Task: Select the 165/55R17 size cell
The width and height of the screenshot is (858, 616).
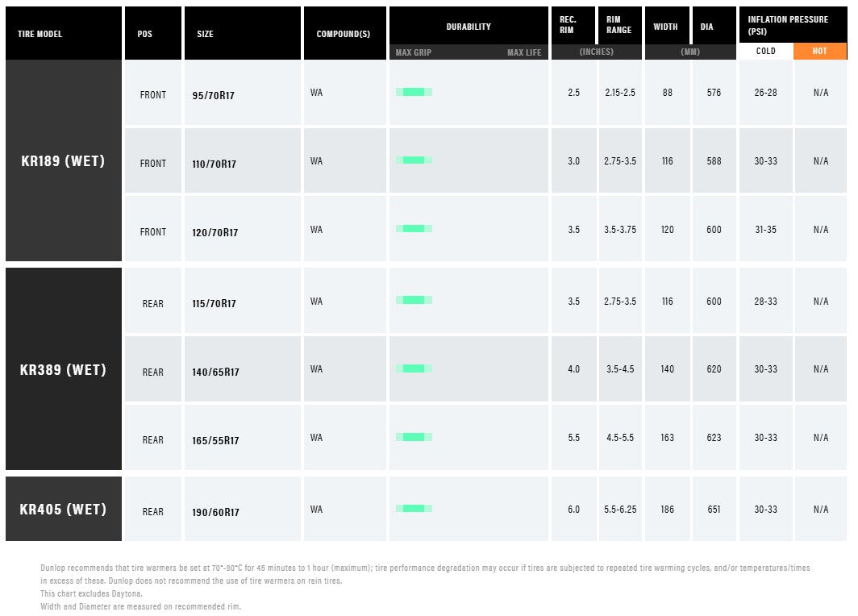Action: tap(243, 438)
